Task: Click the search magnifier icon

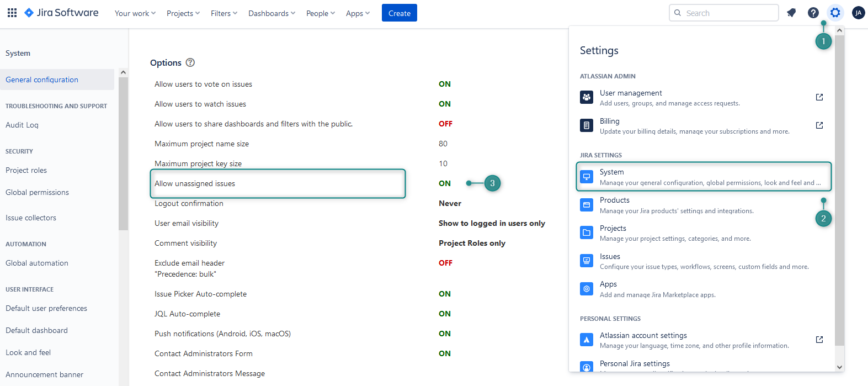Action: (x=678, y=13)
